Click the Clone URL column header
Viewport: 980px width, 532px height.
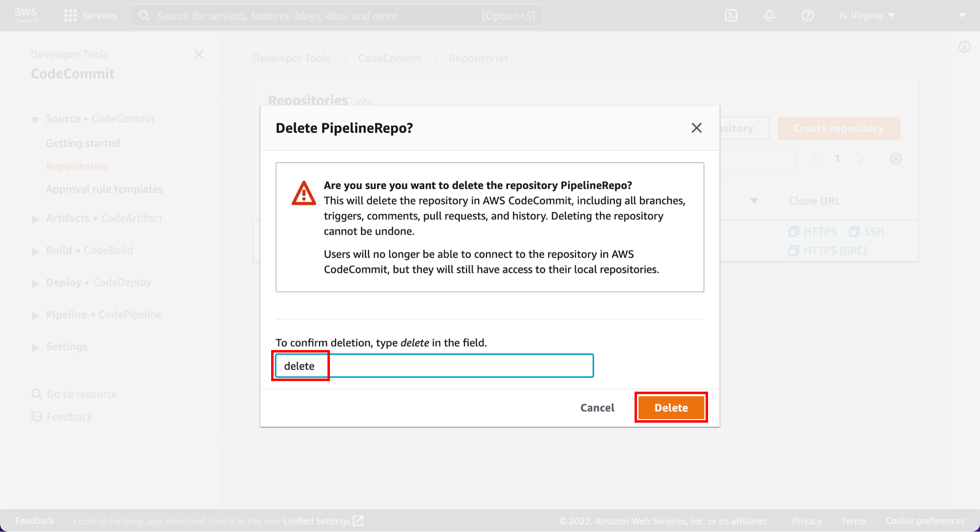(814, 201)
